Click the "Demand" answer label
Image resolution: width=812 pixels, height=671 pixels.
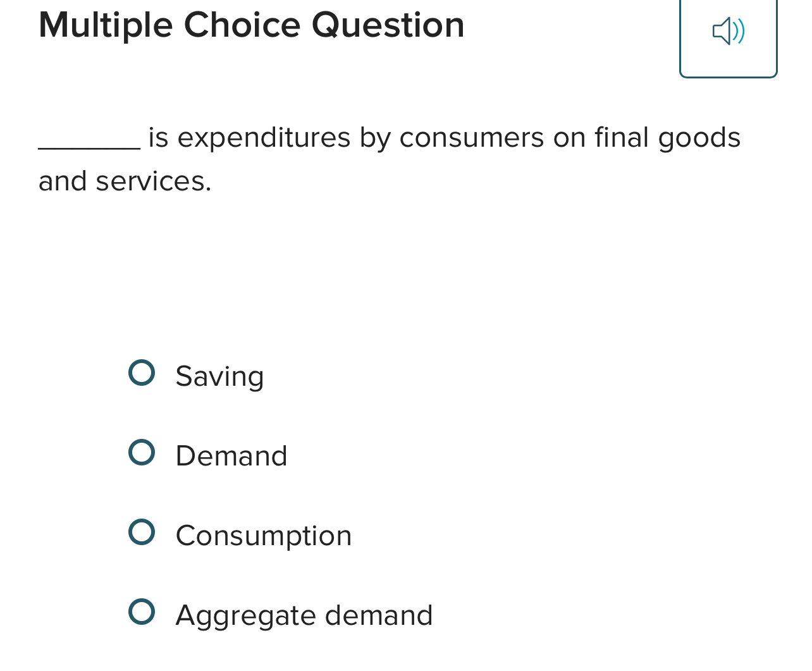coord(231,456)
